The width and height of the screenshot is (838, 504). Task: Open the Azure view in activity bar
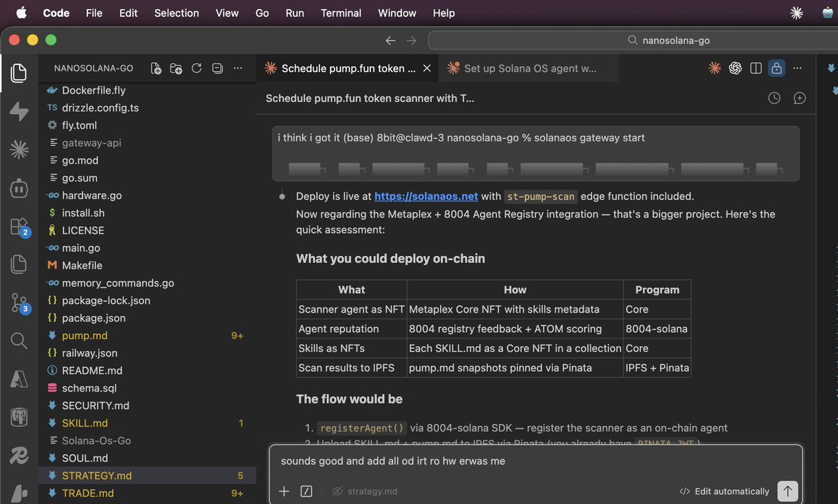coord(19,379)
